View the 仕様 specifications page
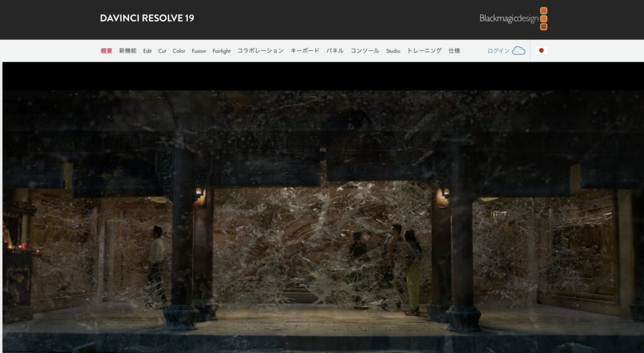 [x=454, y=51]
